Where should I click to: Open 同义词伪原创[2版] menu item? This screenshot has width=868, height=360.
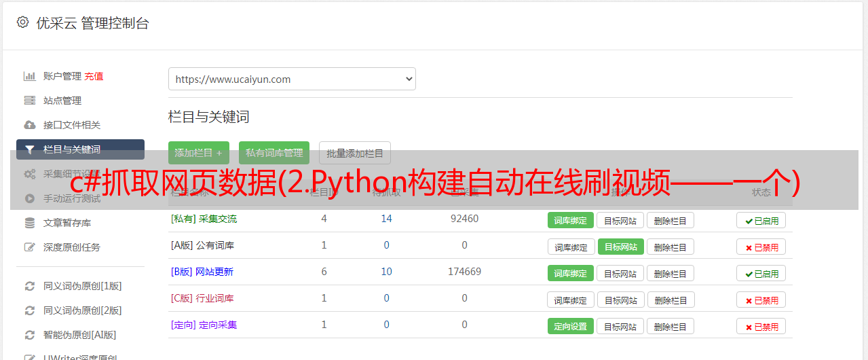(83, 310)
